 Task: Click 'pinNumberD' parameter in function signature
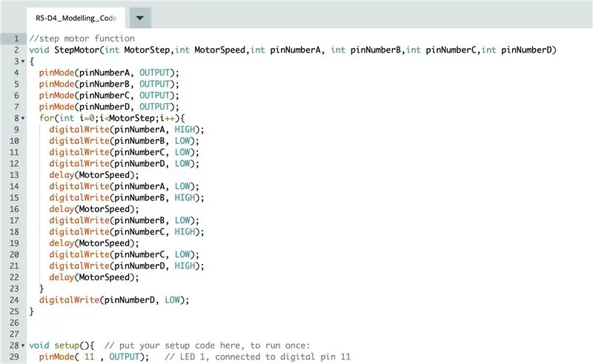click(x=527, y=50)
